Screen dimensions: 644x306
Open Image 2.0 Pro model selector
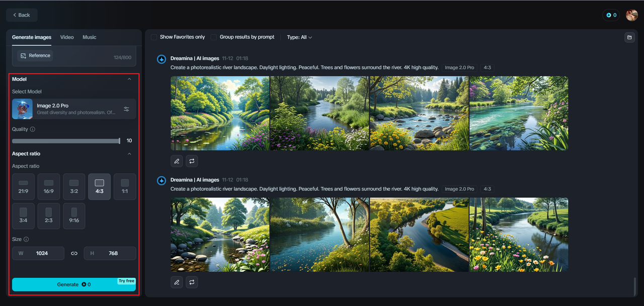coord(74,109)
